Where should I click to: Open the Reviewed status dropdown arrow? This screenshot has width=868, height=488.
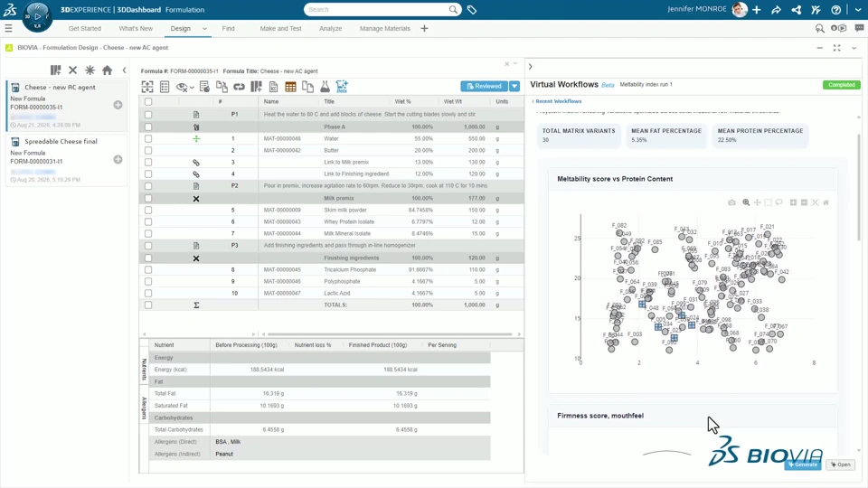click(x=514, y=87)
